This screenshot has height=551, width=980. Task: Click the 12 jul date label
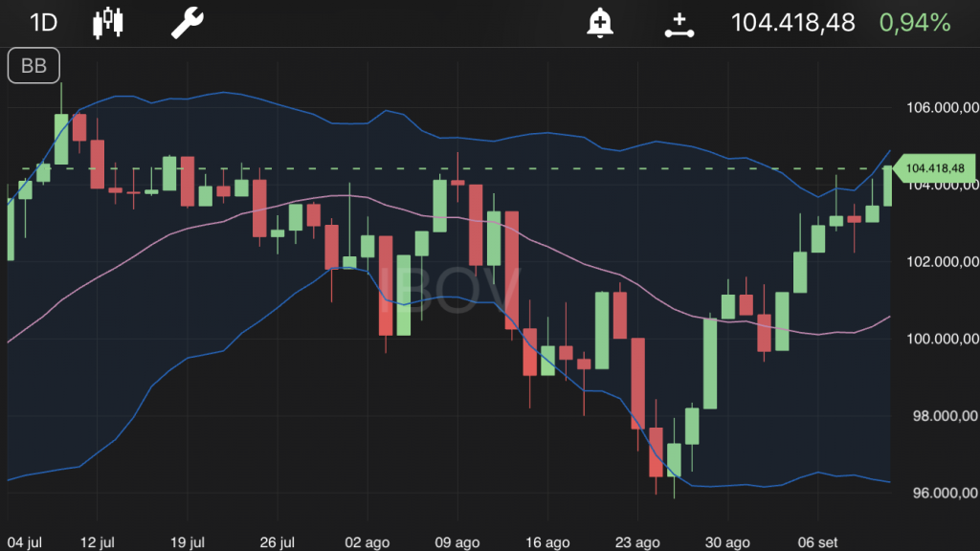(x=98, y=542)
